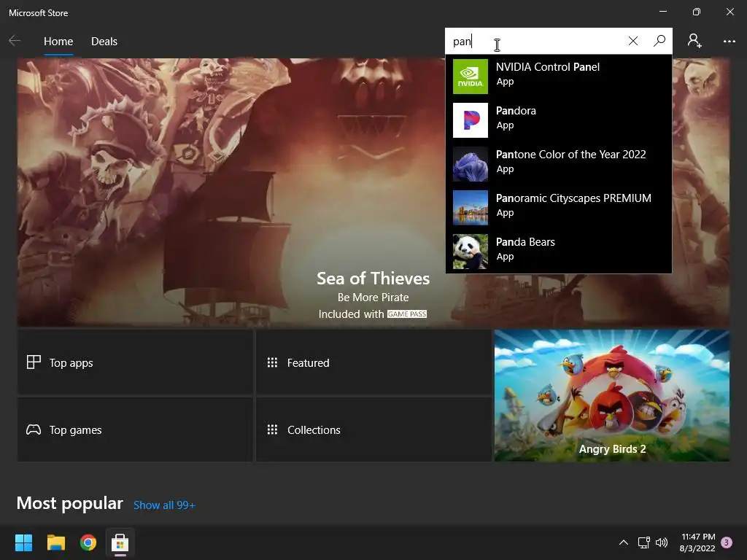Open the three-dot more menu
747x560 pixels.
pyautogui.click(x=729, y=42)
